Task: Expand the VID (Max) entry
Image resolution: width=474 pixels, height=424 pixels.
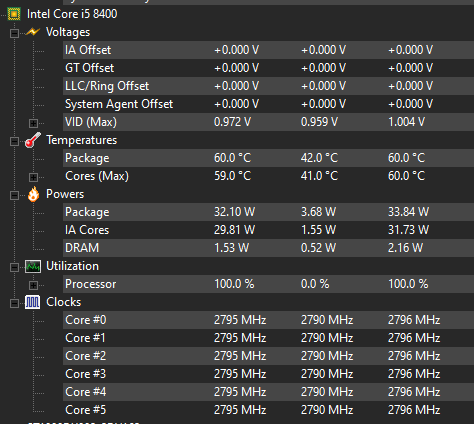Action: click(x=33, y=123)
